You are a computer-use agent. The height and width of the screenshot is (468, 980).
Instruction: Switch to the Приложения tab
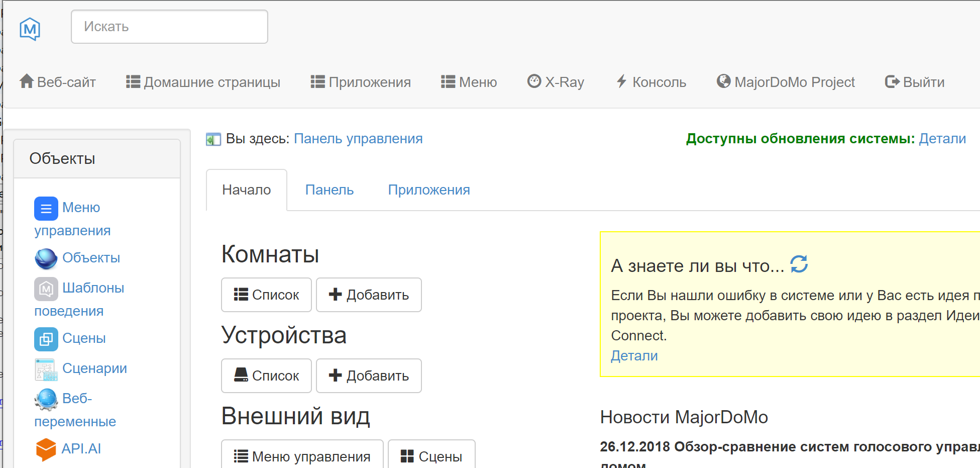point(428,190)
